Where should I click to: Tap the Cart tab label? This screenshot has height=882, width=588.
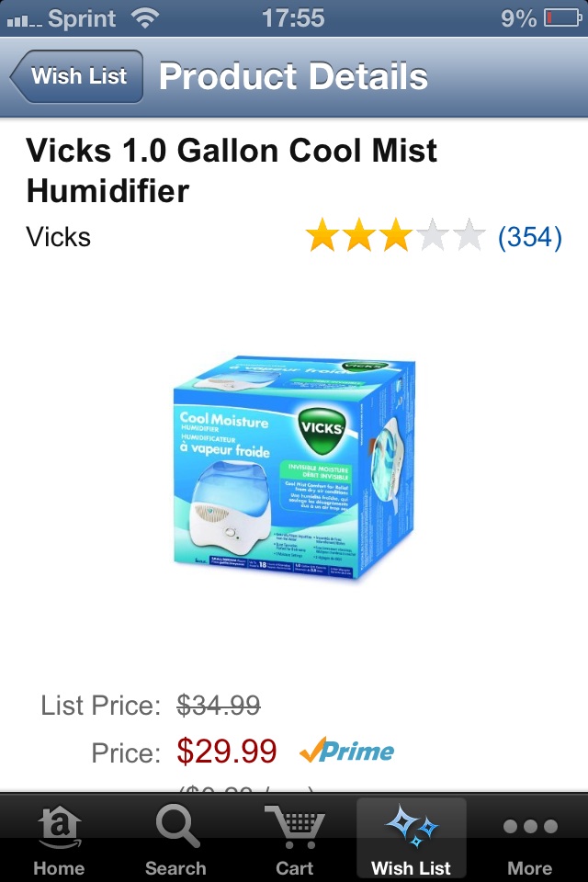(x=294, y=868)
